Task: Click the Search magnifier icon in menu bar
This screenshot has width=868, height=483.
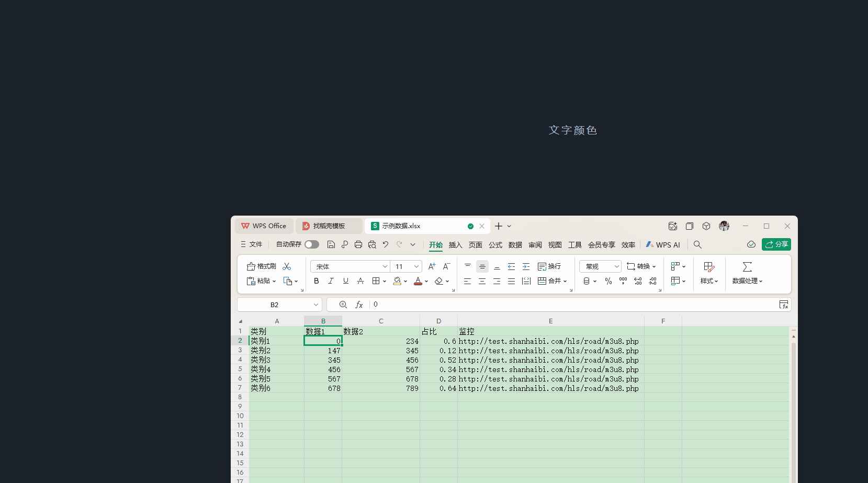Action: click(x=697, y=244)
